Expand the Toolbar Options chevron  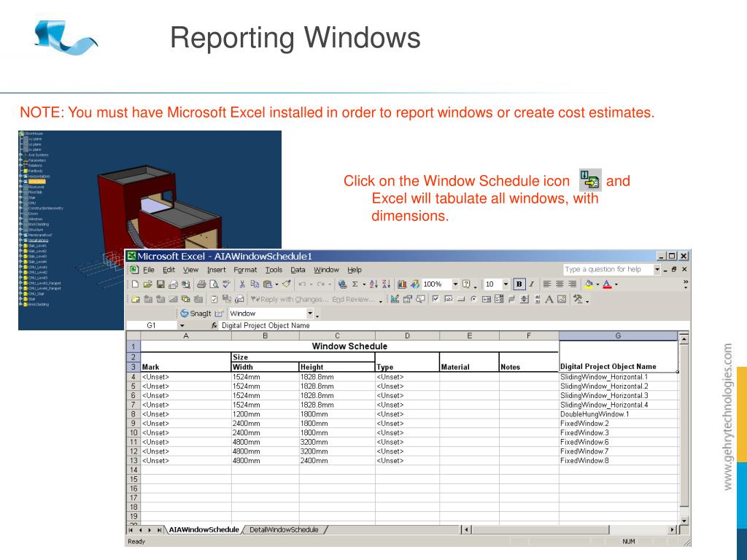click(686, 284)
